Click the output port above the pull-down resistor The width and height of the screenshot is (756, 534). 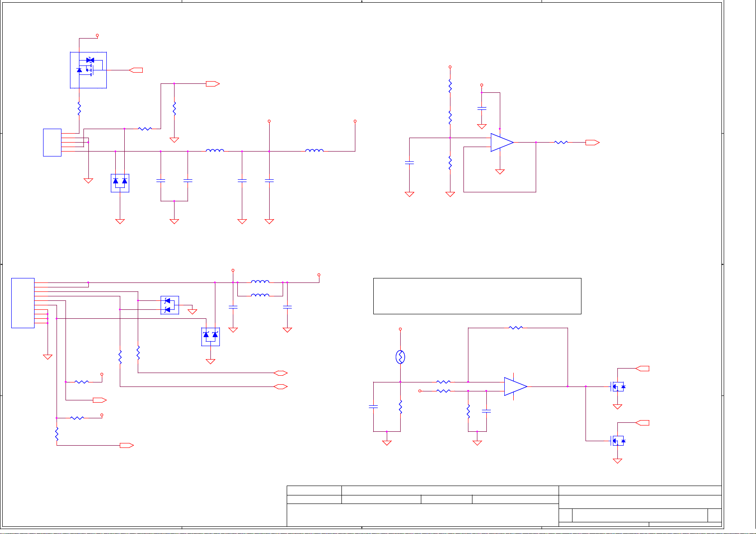point(213,83)
